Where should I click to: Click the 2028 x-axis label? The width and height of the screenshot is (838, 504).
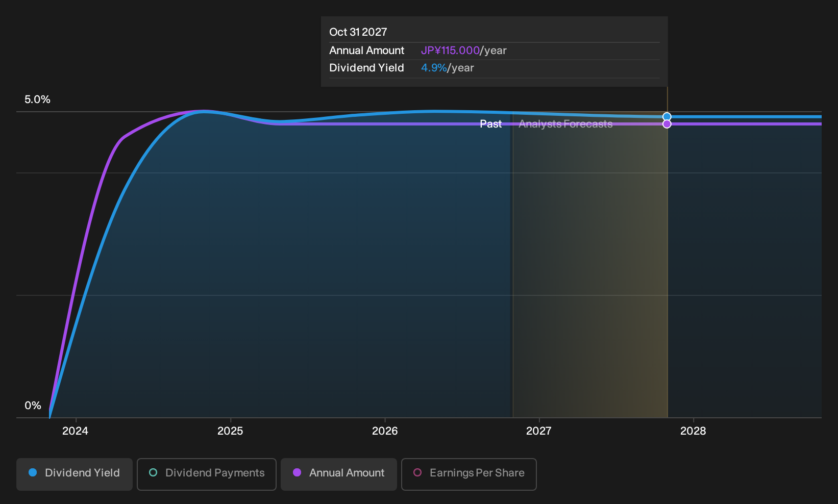pos(693,431)
